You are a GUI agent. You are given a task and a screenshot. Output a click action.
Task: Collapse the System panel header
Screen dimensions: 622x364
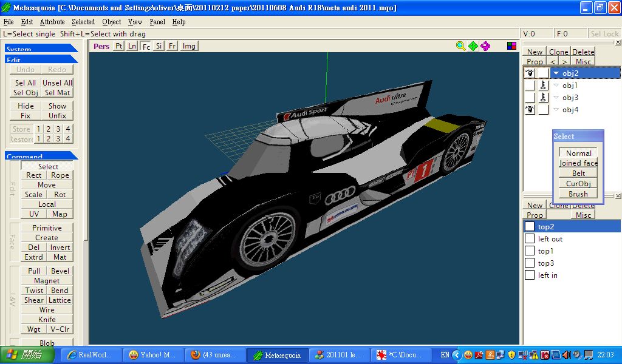coord(41,49)
